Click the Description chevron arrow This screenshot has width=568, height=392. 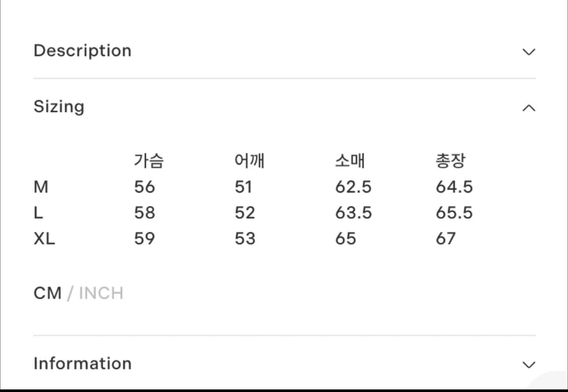pyautogui.click(x=528, y=51)
